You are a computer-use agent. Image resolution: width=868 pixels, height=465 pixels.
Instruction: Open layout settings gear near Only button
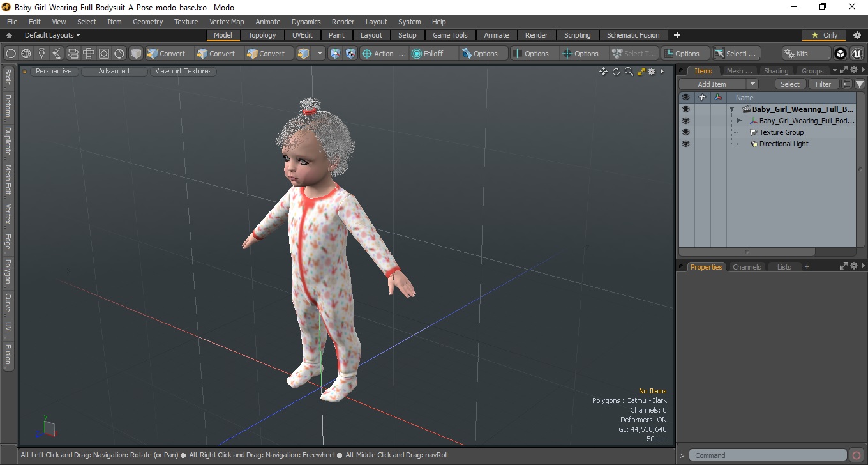[857, 35]
